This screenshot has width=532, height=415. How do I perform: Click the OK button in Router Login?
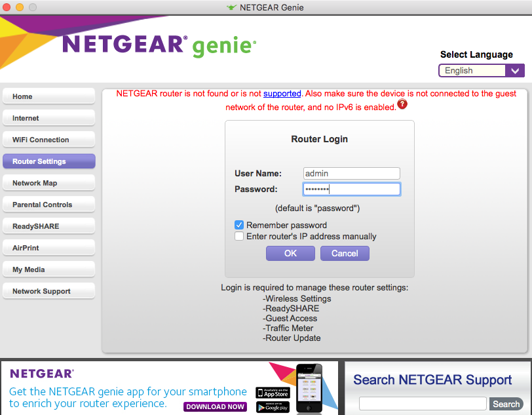(x=290, y=253)
